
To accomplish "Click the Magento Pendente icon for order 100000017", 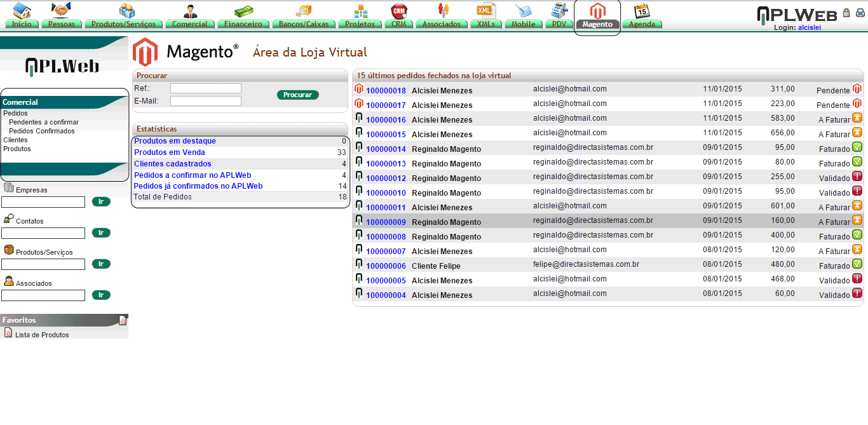I will (857, 103).
